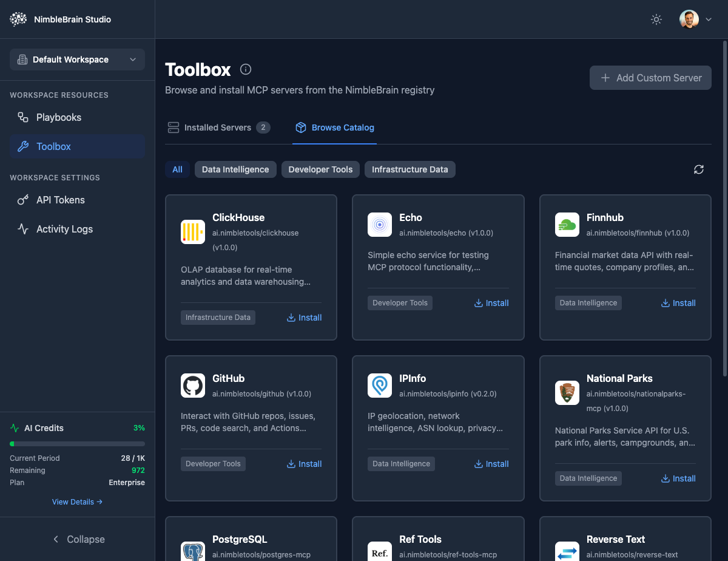This screenshot has height=561, width=728.
Task: Select Toolbox in the sidebar
Action: click(77, 146)
